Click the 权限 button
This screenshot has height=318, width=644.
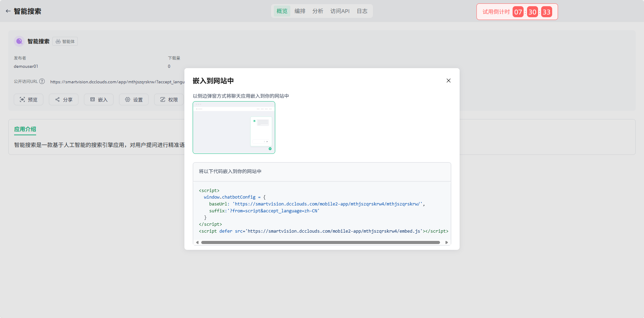point(169,99)
